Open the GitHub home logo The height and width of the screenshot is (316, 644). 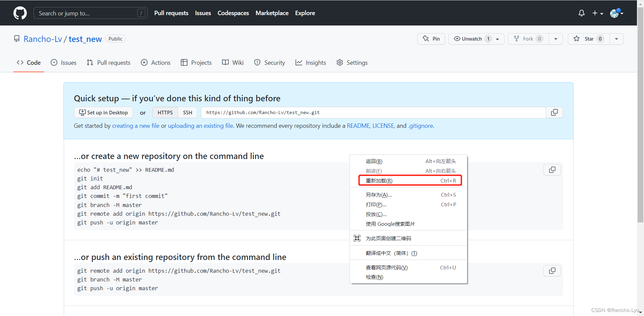pyautogui.click(x=20, y=13)
